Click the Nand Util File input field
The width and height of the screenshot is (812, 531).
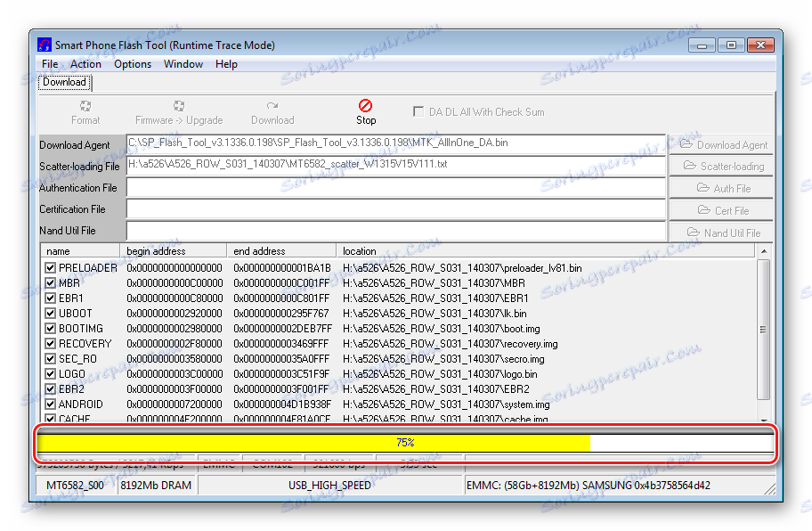tap(395, 231)
